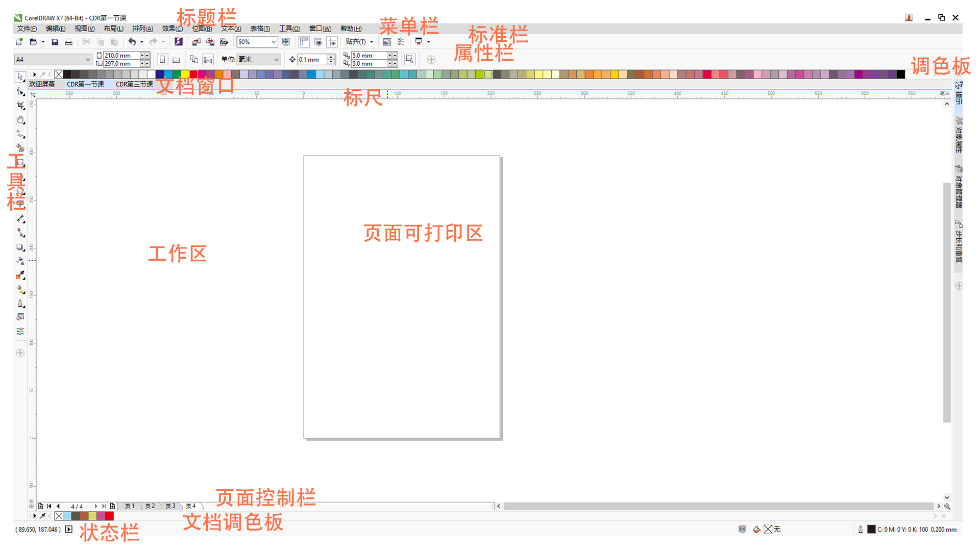The image size is (980, 551).
Task: Click Publish to PDF icon
Action: point(224,42)
